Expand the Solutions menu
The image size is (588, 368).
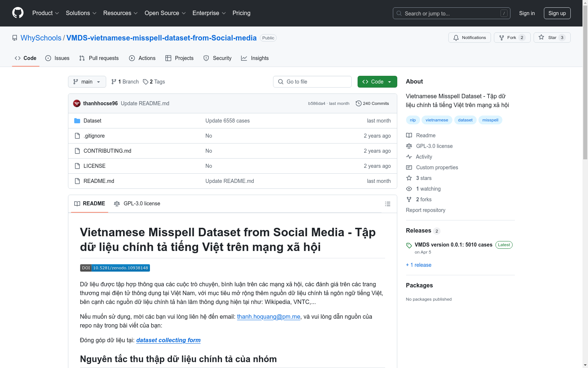click(81, 13)
